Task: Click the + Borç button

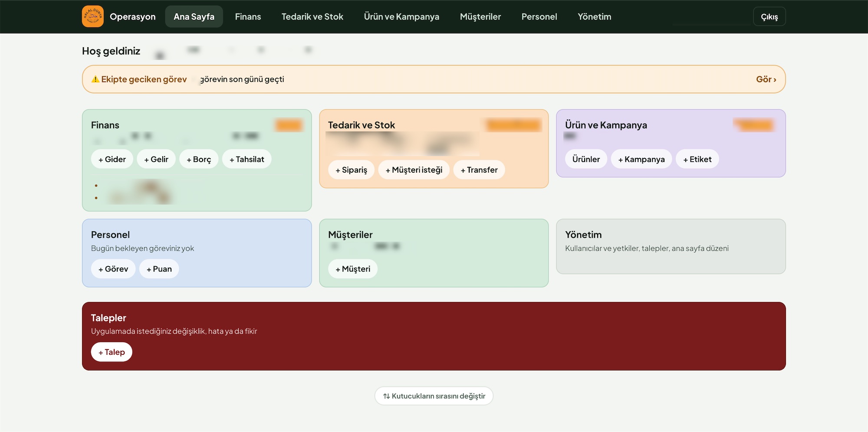Action: (x=199, y=159)
